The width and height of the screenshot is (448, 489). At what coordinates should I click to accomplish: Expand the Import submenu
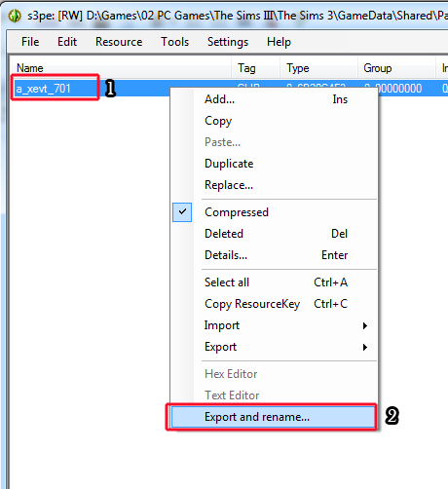[275, 325]
